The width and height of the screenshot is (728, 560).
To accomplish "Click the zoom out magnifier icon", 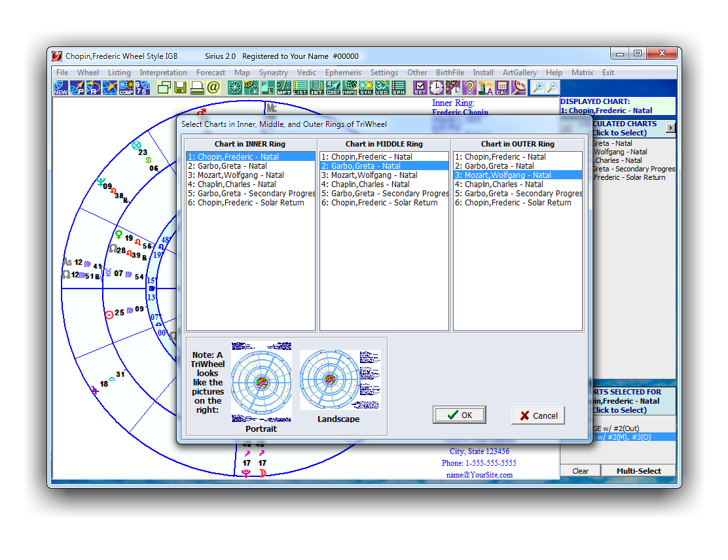I will 553,87.
